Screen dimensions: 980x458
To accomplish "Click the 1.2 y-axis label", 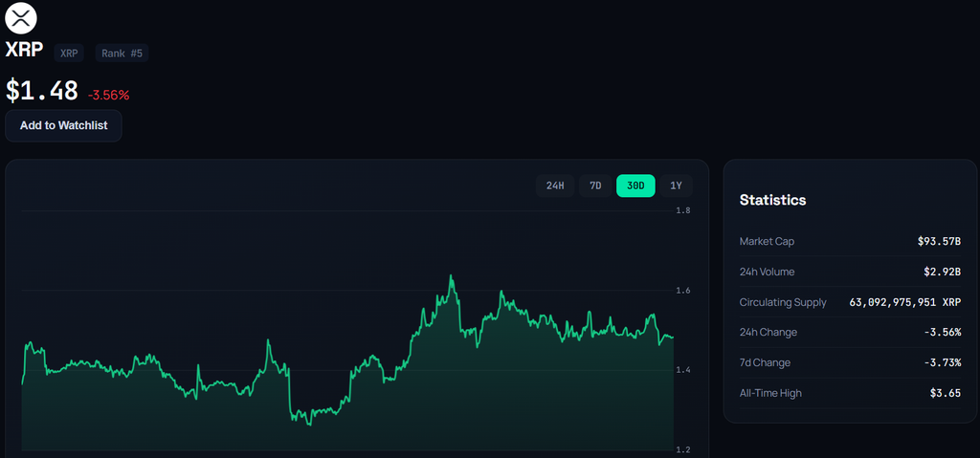I will click(x=683, y=450).
